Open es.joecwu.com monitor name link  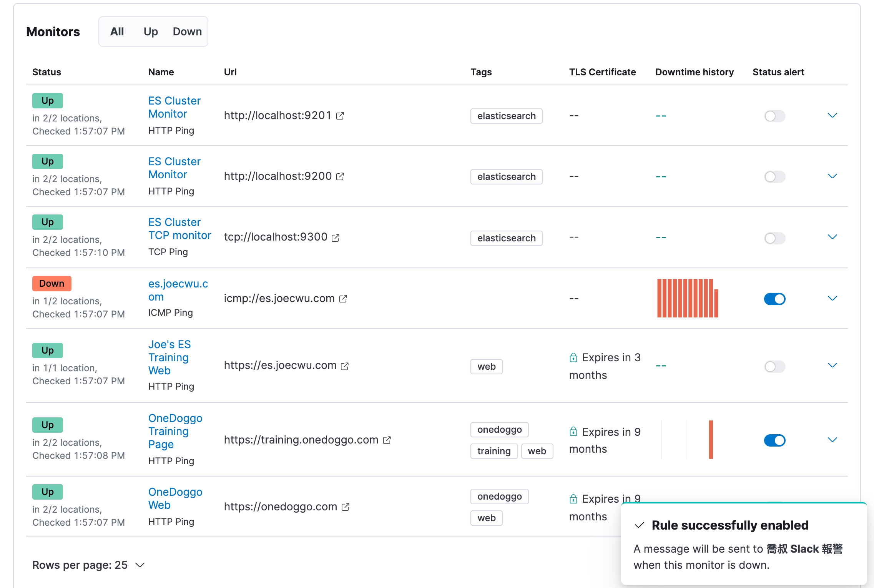[178, 290]
